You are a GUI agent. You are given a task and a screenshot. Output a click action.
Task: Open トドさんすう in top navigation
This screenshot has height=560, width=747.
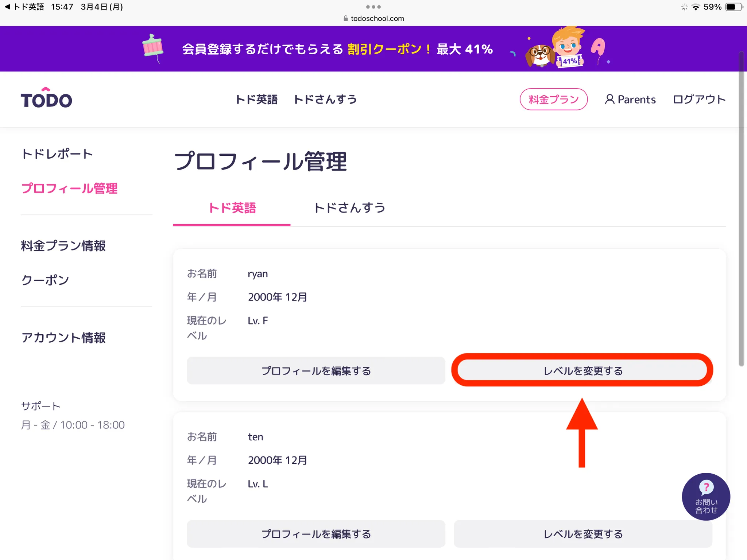click(325, 99)
